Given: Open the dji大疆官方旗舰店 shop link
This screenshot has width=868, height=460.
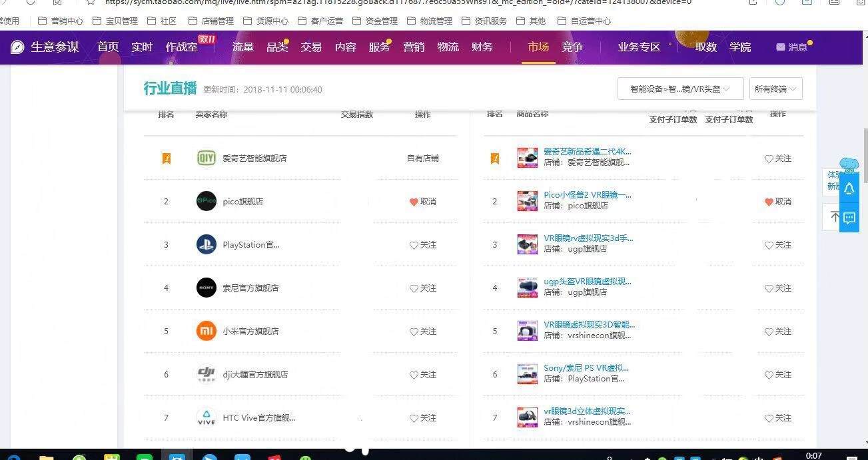Looking at the screenshot, I should pos(255,374).
